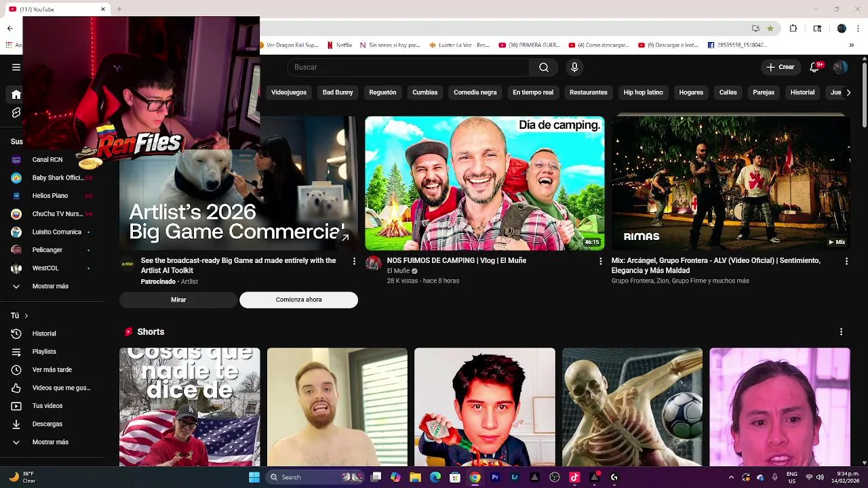Viewport: 868px width, 488px height.
Task: Open the Como descargar bookmark
Action: (x=599, y=45)
